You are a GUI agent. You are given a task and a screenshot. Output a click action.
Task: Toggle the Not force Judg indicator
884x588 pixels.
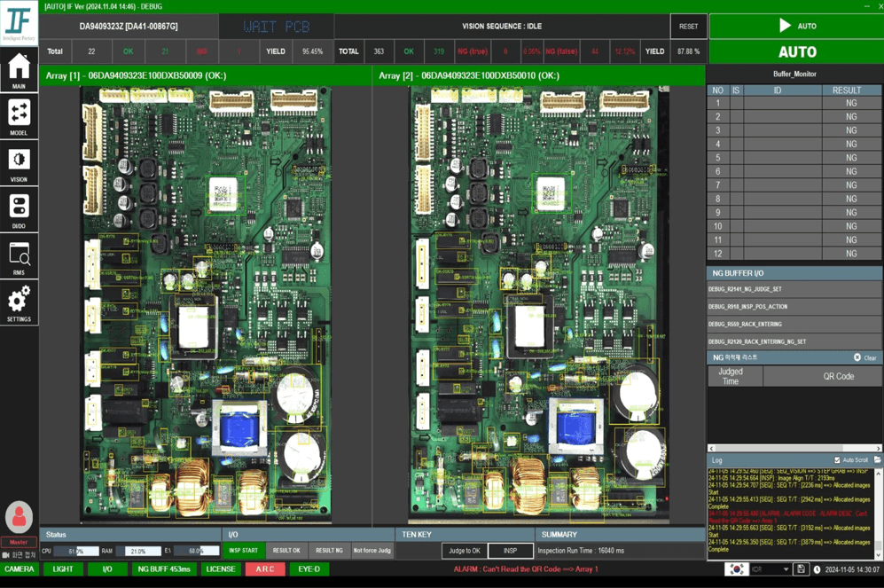click(x=372, y=550)
